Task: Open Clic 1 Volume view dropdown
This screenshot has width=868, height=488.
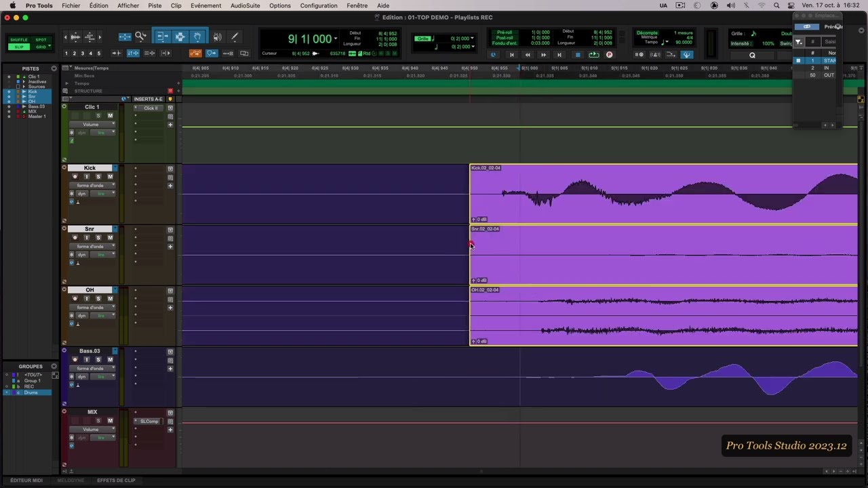Action: 92,125
